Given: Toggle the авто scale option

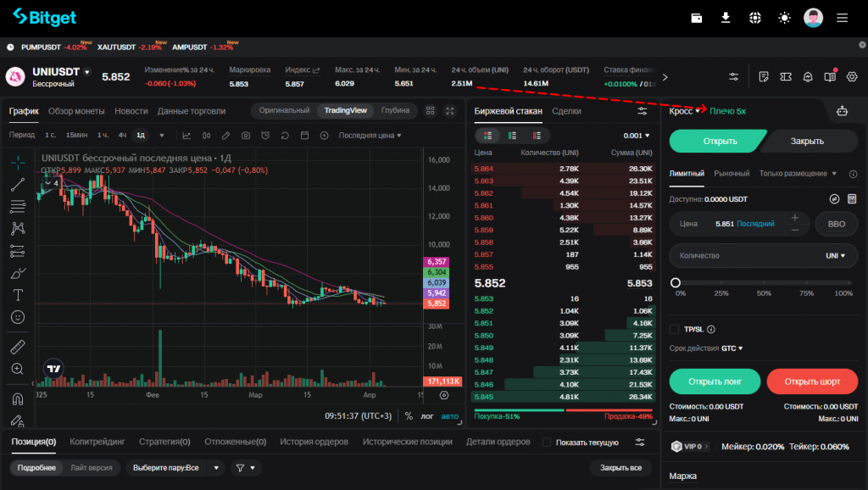Looking at the screenshot, I should coord(449,415).
